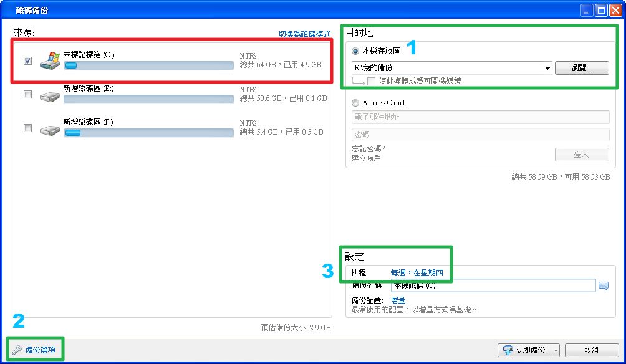Viewport: 626px width, 364px height.
Task: Open the 切換為磁碟模式 link
Action: [304, 34]
